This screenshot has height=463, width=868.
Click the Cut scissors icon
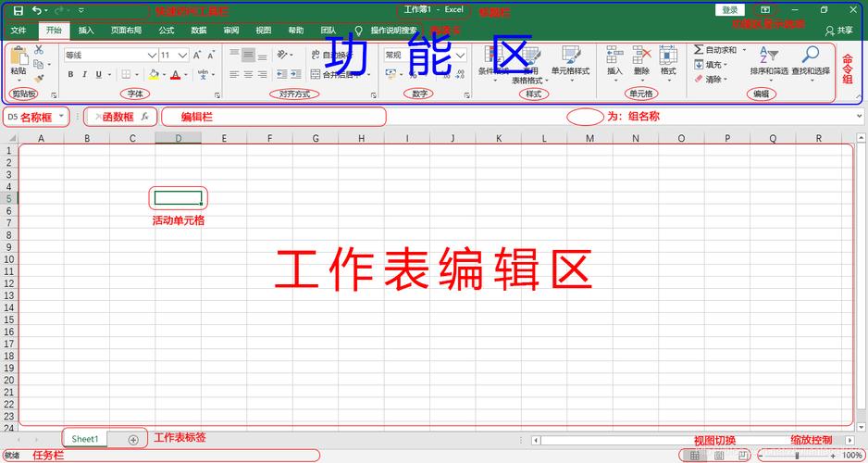coord(39,50)
